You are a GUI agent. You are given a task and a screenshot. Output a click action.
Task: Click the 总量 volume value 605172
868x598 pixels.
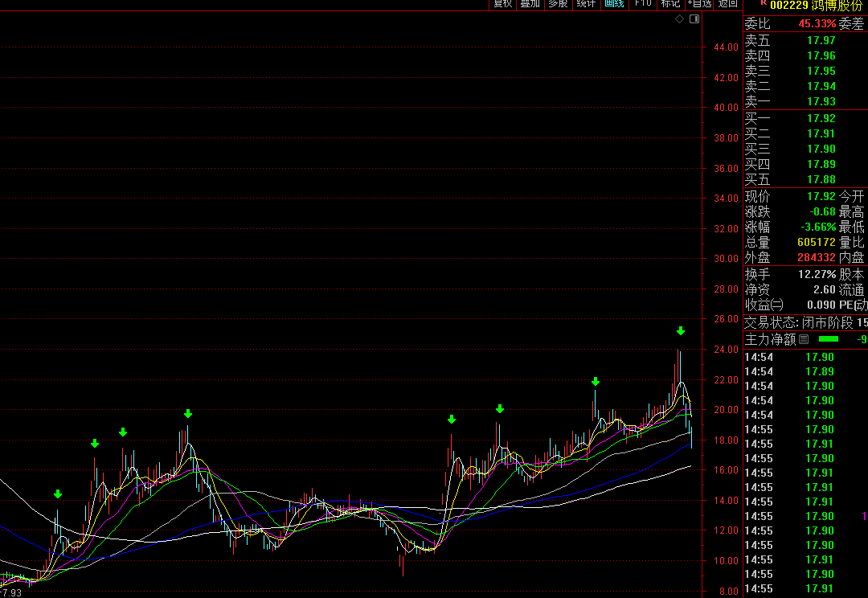817,243
